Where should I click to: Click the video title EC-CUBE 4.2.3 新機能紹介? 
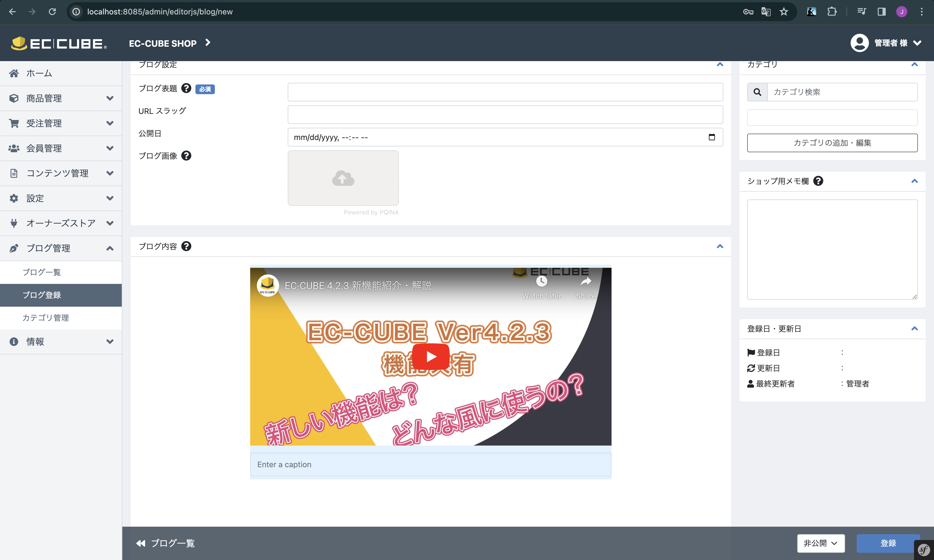(357, 286)
